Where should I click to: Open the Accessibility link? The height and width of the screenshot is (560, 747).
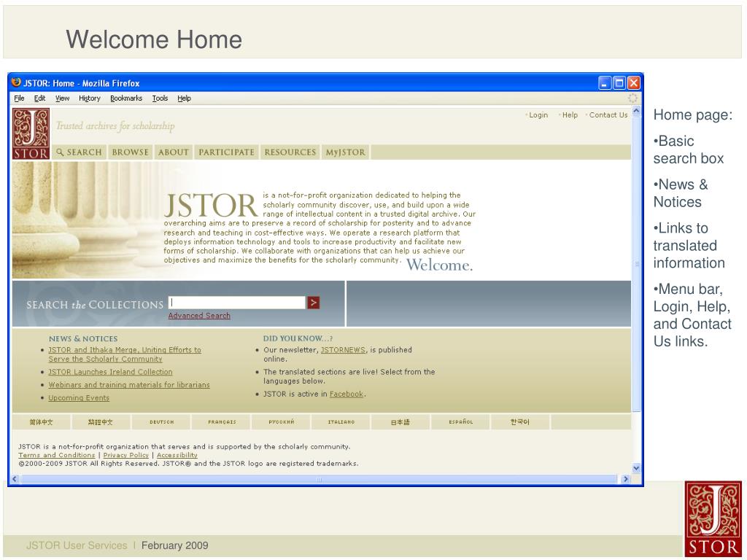coord(177,455)
